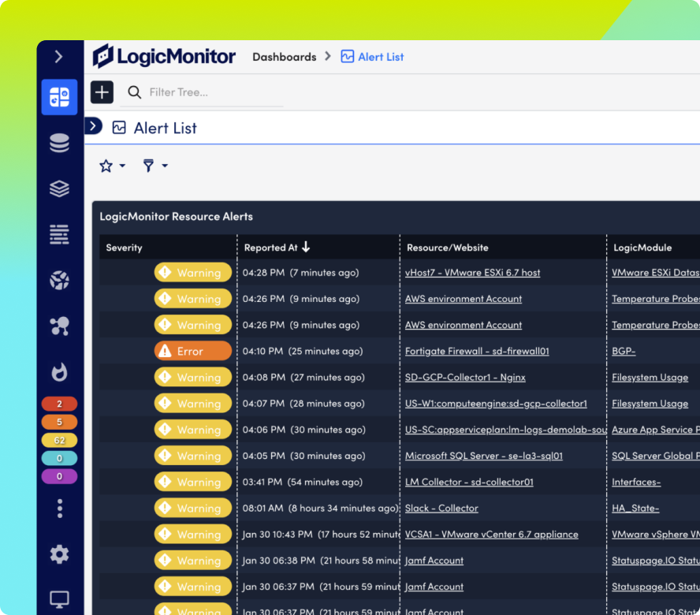700x615 pixels.
Task: Open the Dashboards sidebar icon
Action: point(59,97)
